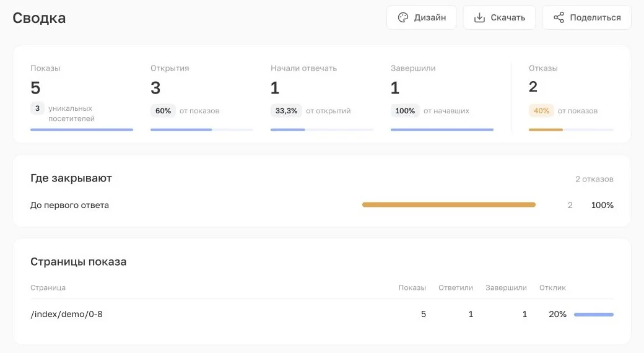Sort by the Показы column header

point(412,287)
